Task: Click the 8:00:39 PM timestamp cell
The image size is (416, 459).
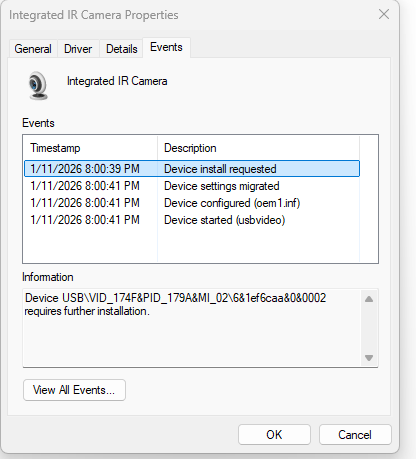Action: (85, 169)
